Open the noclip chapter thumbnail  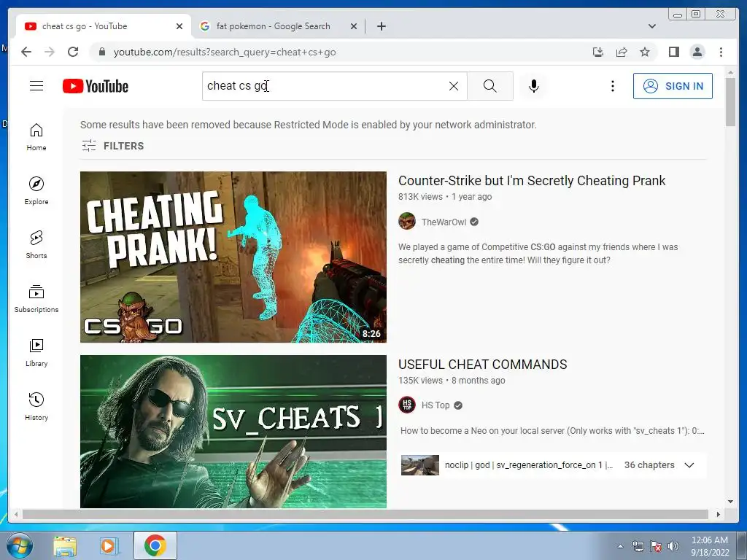point(419,465)
